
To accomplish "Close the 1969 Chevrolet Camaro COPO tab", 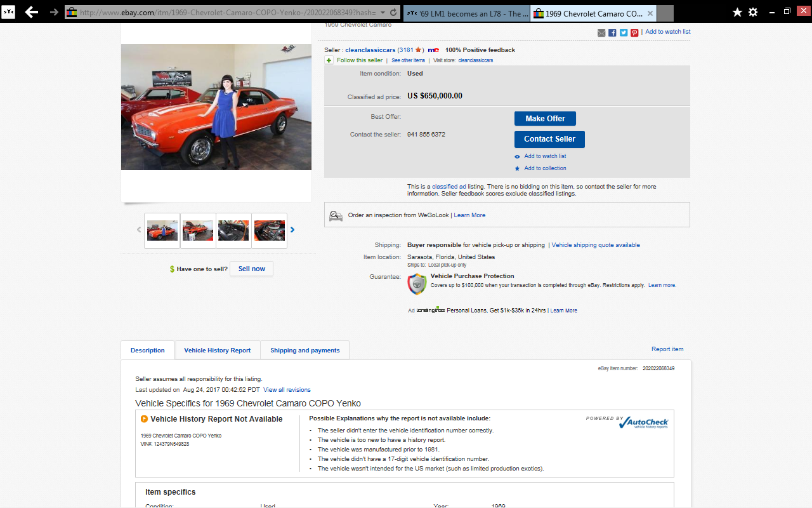I will pyautogui.click(x=650, y=13).
